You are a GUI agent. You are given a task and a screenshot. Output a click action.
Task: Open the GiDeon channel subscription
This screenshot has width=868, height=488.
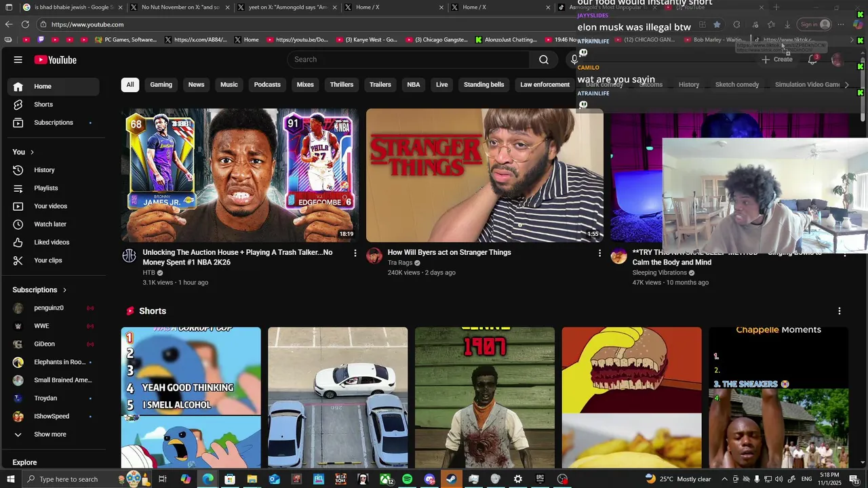54,344
